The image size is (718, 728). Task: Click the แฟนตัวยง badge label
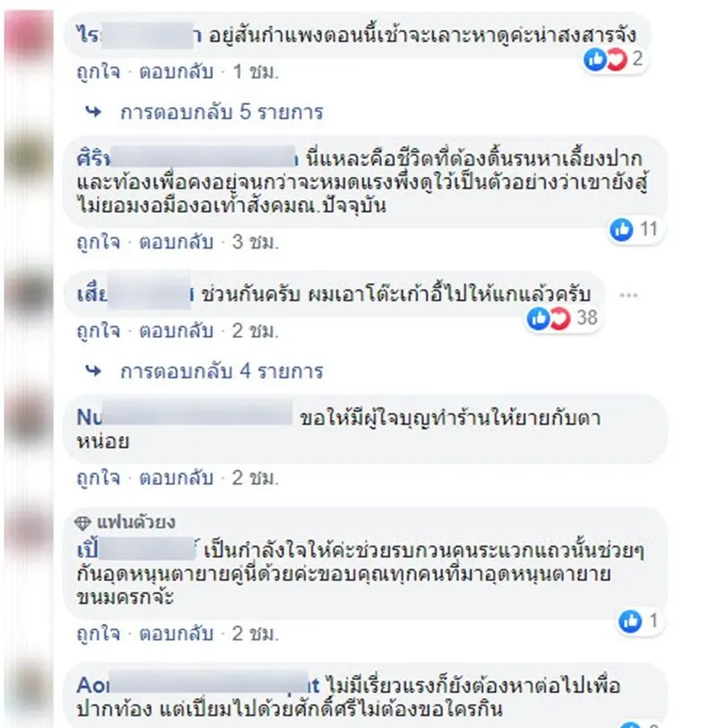click(136, 522)
